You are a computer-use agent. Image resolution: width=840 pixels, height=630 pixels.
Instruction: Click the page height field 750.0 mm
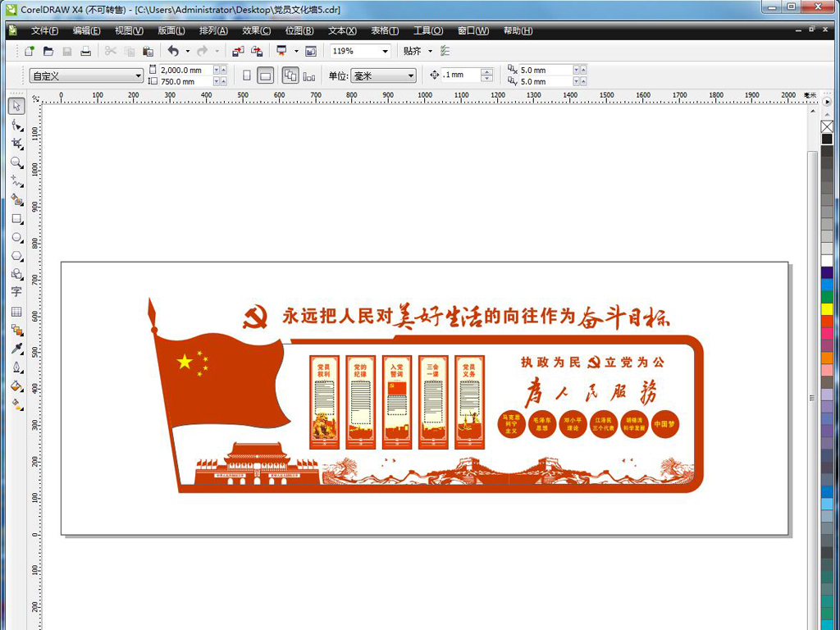click(186, 81)
